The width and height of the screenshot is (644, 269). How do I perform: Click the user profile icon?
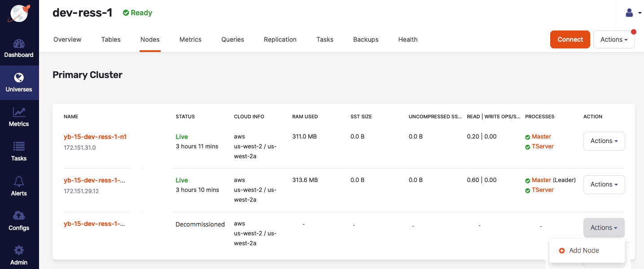pyautogui.click(x=629, y=13)
